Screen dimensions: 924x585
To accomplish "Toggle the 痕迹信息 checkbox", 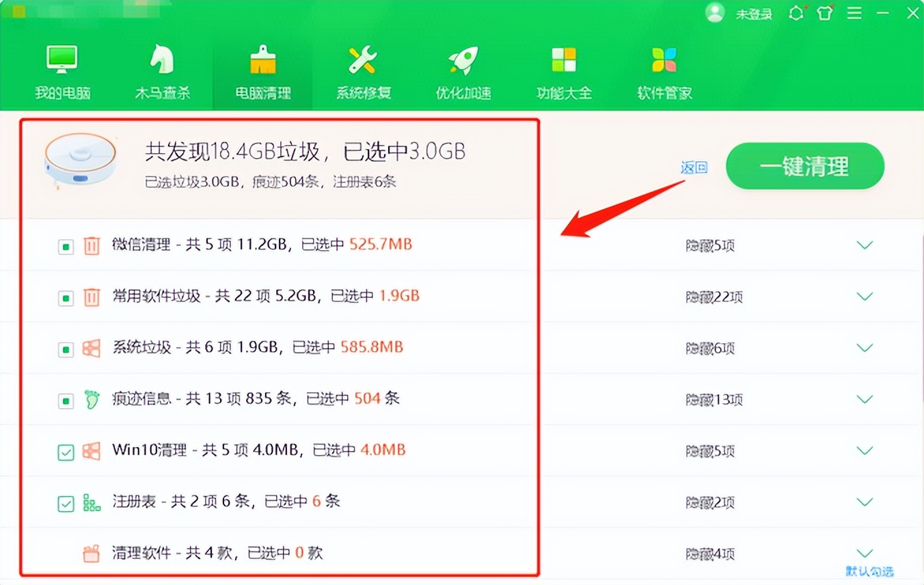I will (66, 401).
